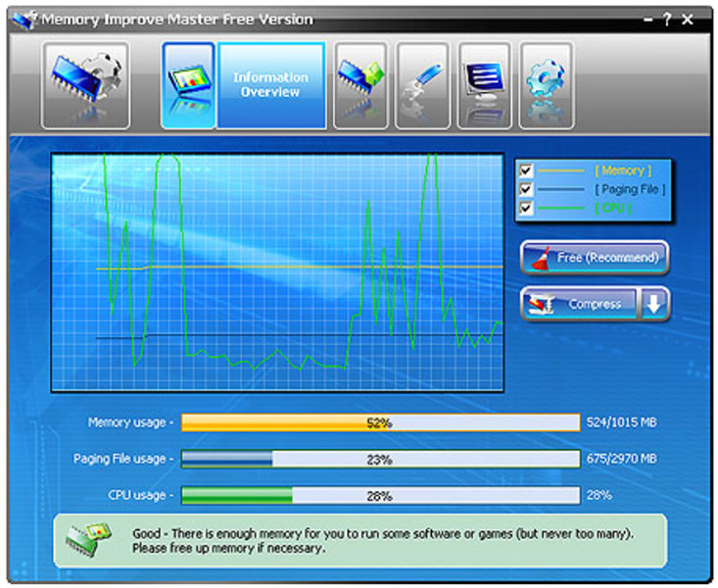Click the Memory usage 52% progress bar
The width and height of the screenshot is (718, 588).
(x=380, y=422)
